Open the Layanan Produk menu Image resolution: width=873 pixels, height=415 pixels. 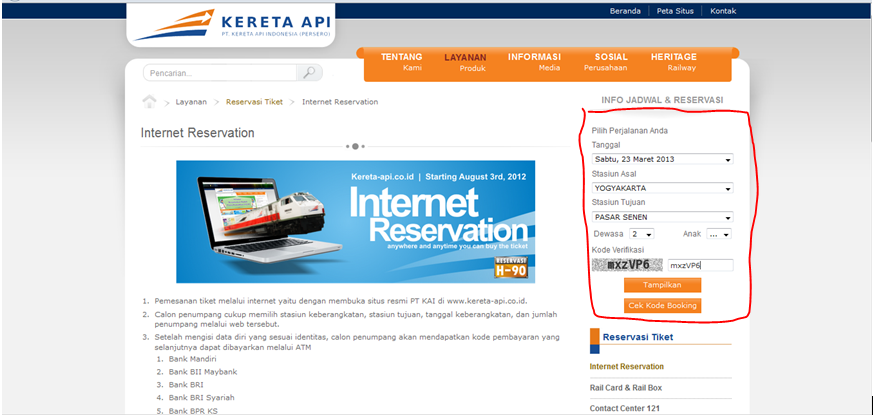coord(465,62)
